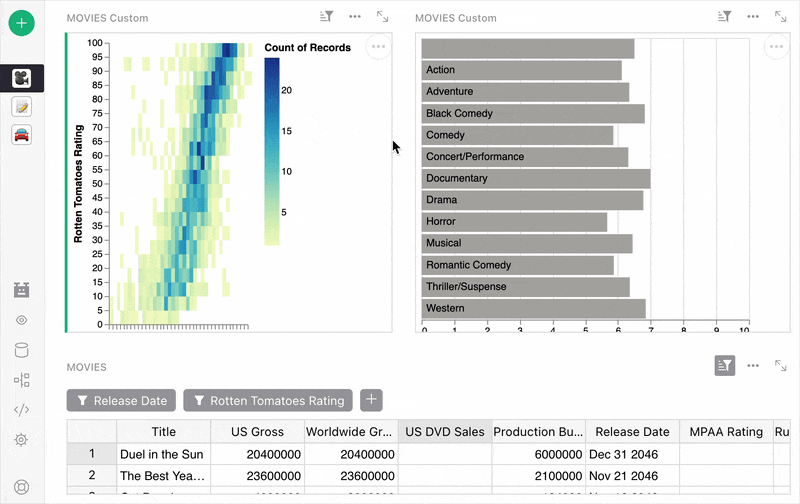Viewport: 800px width, 504px height.
Task: Click the Rotten Tomatoes Rating filter button
Action: (267, 401)
